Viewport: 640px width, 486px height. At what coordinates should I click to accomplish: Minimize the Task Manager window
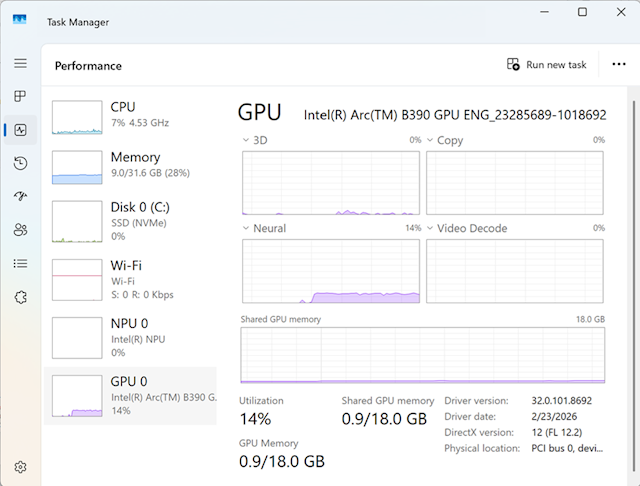click(544, 12)
